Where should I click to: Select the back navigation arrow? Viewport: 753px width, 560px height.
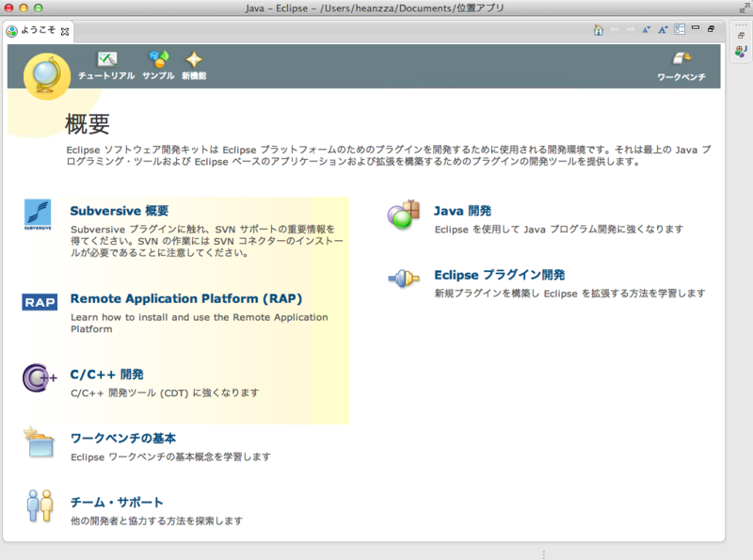[615, 30]
